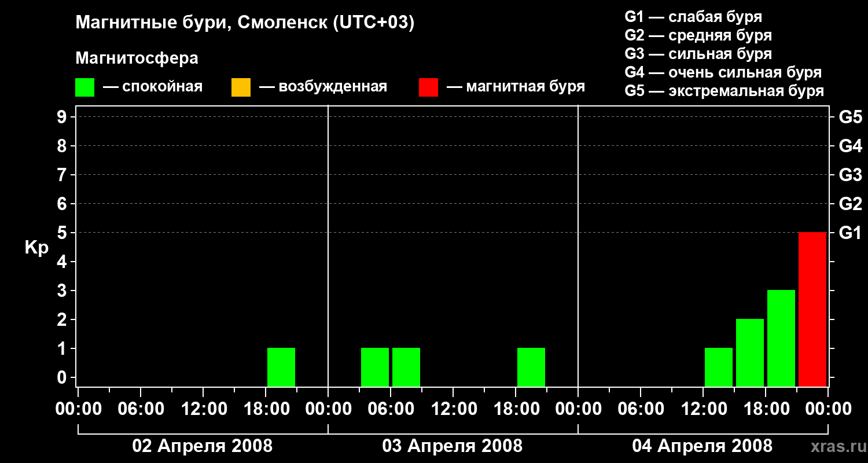Click the 'G4 — очень сильная буря' legend line
The image size is (868, 463).
pos(723,72)
